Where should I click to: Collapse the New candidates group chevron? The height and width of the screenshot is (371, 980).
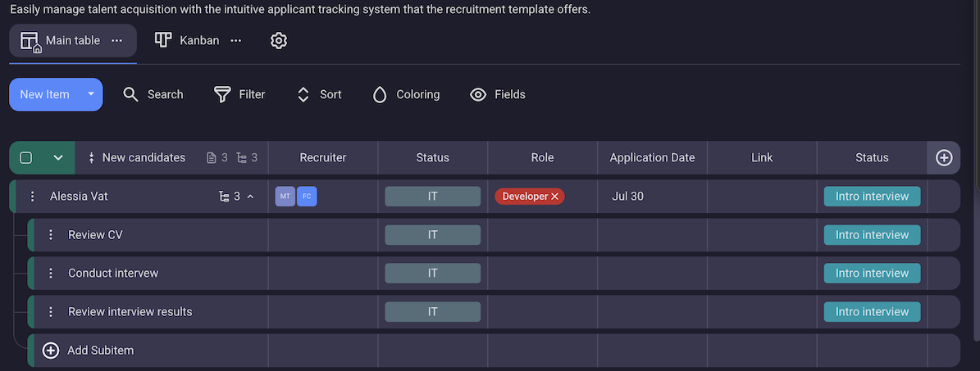pos(58,157)
